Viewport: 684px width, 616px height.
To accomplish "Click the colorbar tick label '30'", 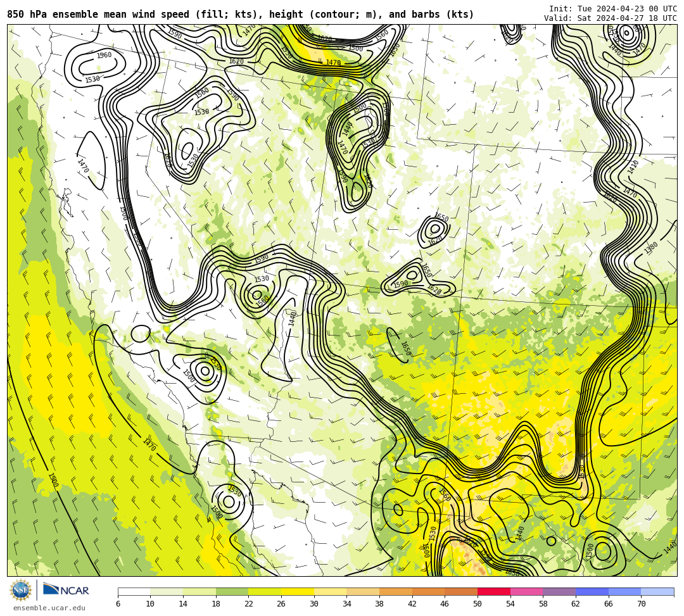I will point(313,604).
